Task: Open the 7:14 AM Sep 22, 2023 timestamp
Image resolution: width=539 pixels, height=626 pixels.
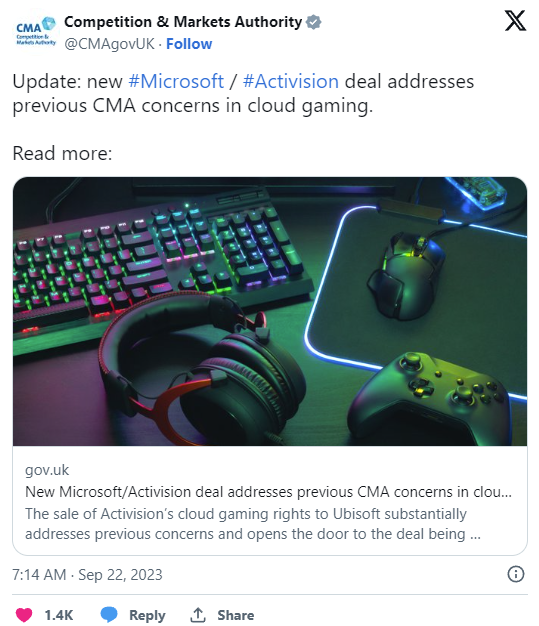Action: tap(87, 575)
